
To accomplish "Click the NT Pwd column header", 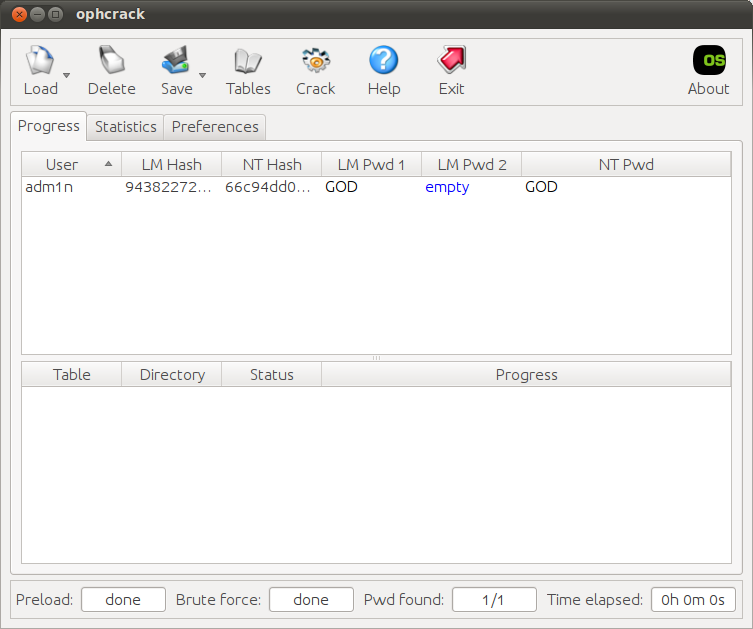I will point(626,165).
